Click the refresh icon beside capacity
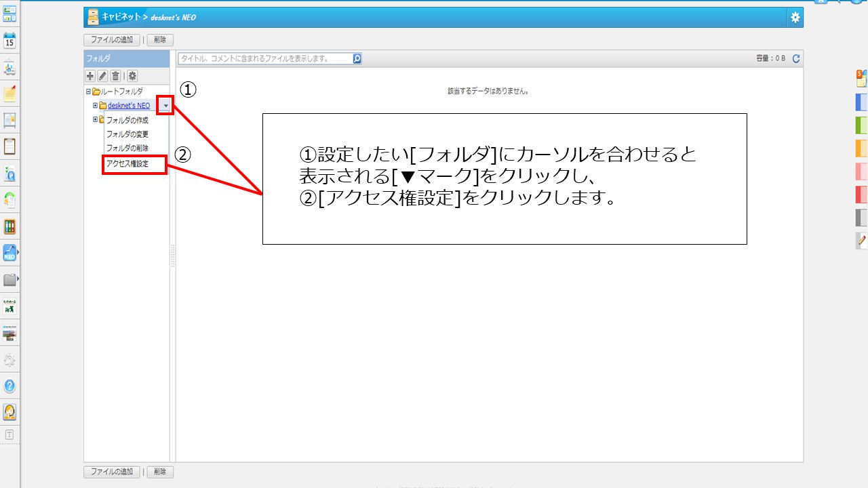This screenshot has height=488, width=868. (x=796, y=59)
